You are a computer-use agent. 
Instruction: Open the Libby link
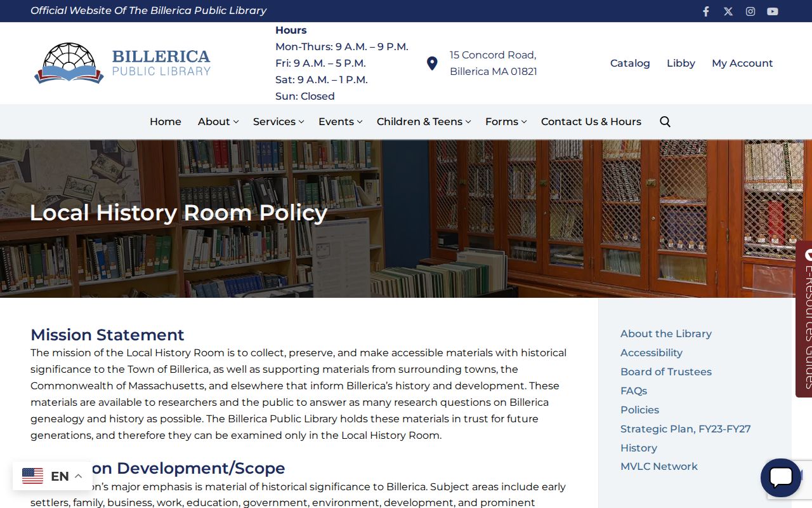681,63
